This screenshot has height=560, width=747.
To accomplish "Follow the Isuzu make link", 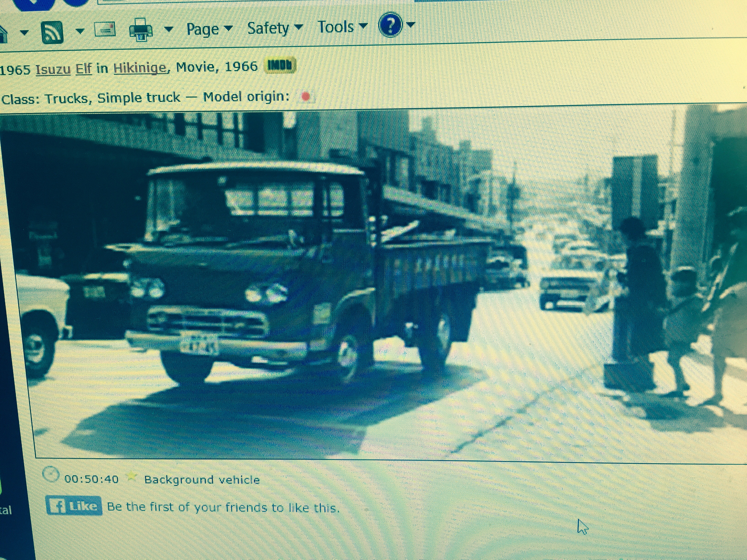I will click(53, 70).
